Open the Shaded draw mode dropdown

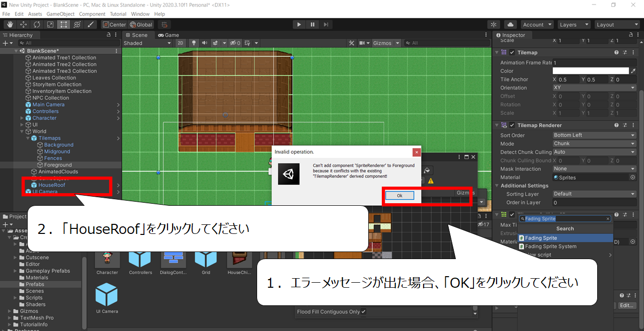click(x=147, y=43)
